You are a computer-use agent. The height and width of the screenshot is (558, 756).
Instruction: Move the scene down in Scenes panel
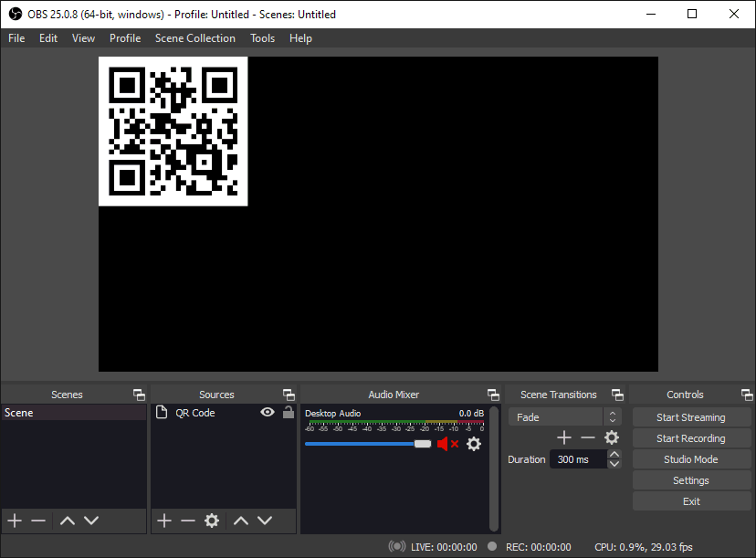pos(91,521)
